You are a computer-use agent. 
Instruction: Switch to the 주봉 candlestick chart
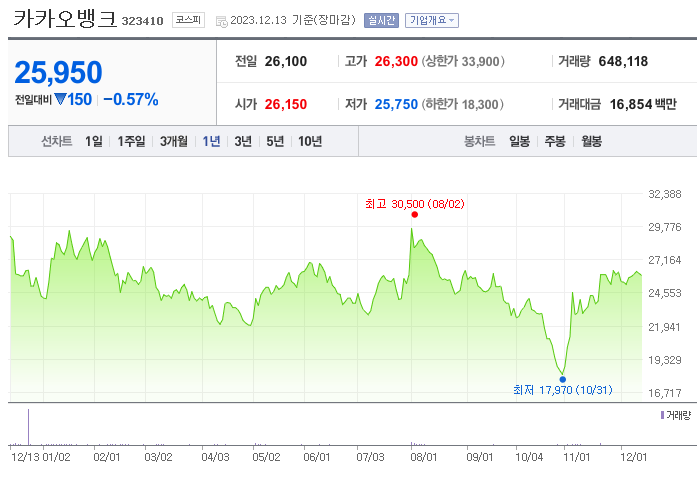tap(555, 141)
